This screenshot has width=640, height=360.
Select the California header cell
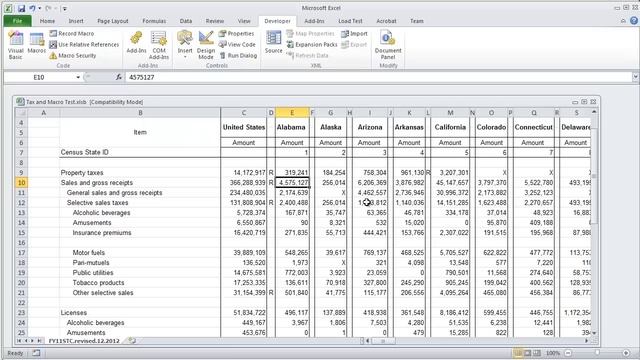[x=450, y=127]
